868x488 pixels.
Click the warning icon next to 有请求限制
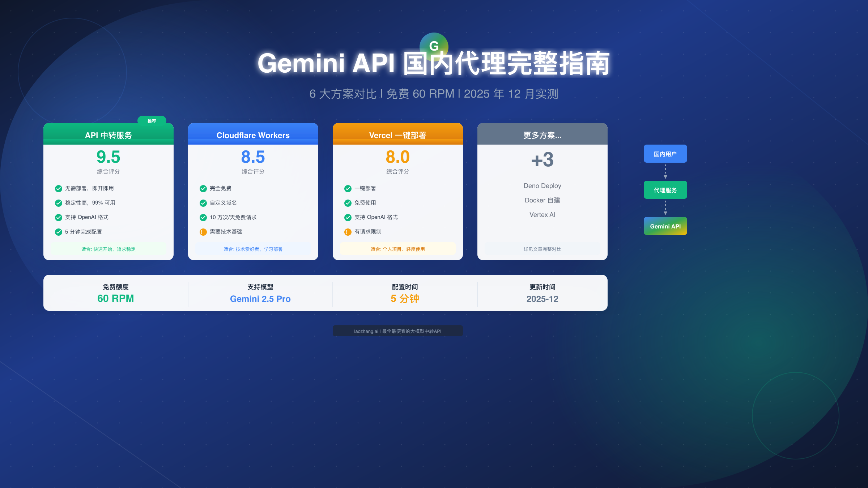[x=347, y=232]
